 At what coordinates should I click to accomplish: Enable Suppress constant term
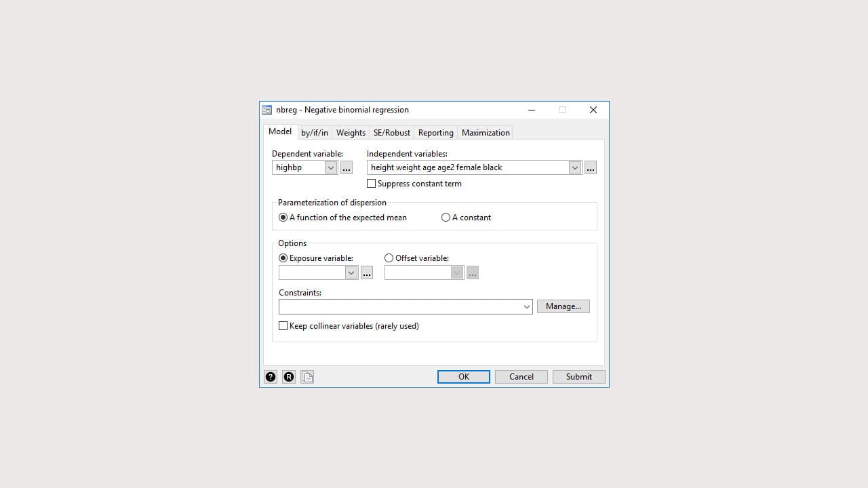point(372,183)
